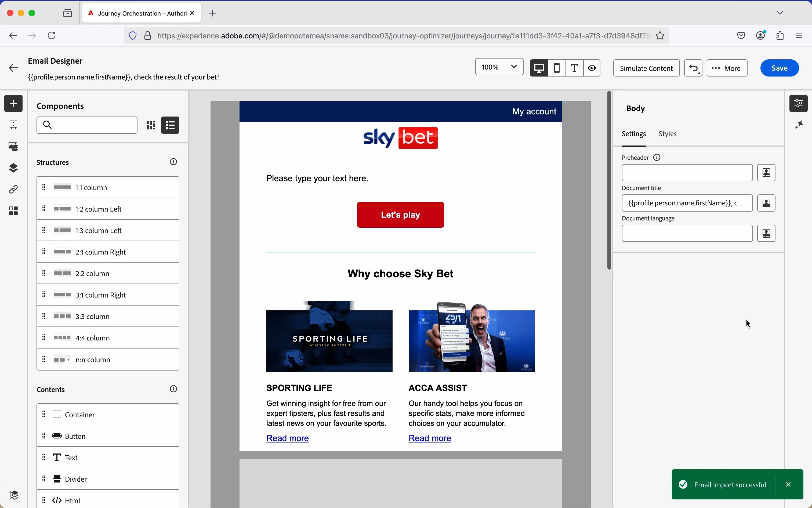The image size is (812, 508).
Task: Click the ACCA Assist image
Action: [x=471, y=337]
